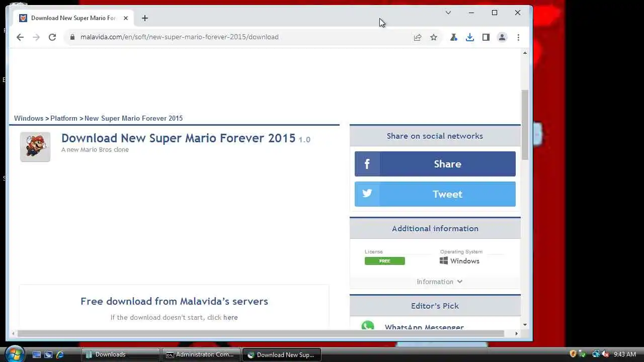The width and height of the screenshot is (644, 362).
Task: Open the WhatsApp Messenger link
Action: [x=424, y=327]
